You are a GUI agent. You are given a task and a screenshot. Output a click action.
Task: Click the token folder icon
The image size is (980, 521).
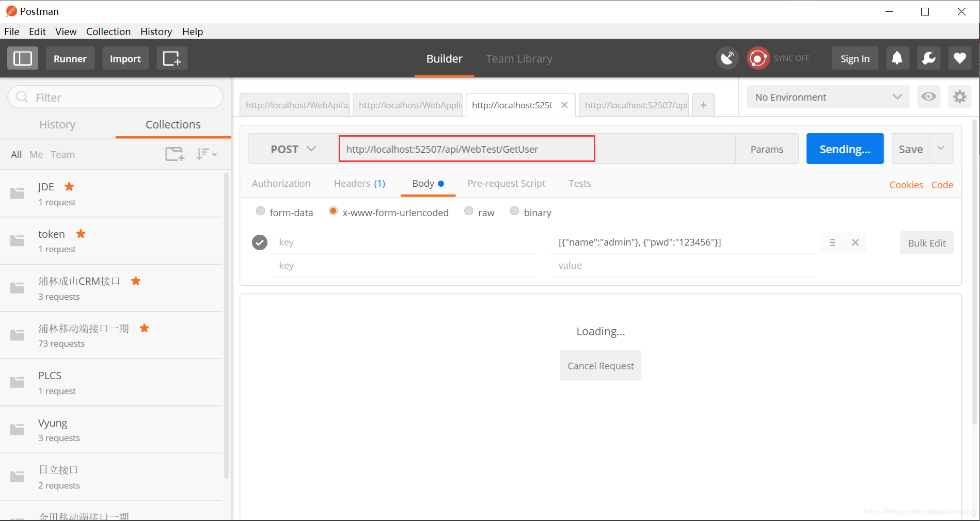18,240
